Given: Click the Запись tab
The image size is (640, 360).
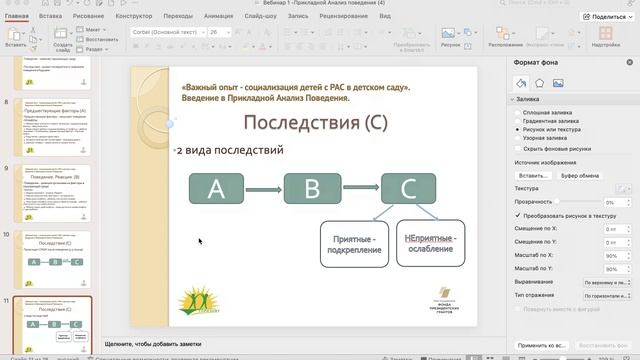Looking at the screenshot, I should (298, 16).
